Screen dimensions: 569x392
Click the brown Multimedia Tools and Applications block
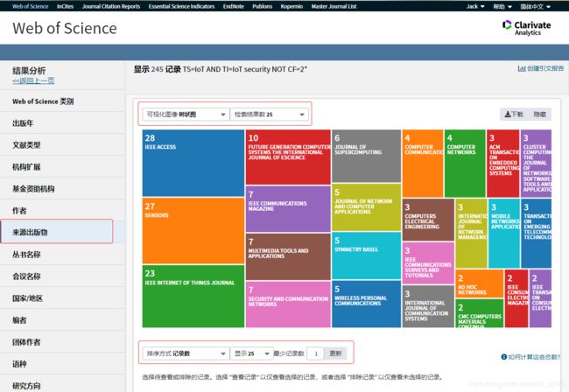pos(288,256)
